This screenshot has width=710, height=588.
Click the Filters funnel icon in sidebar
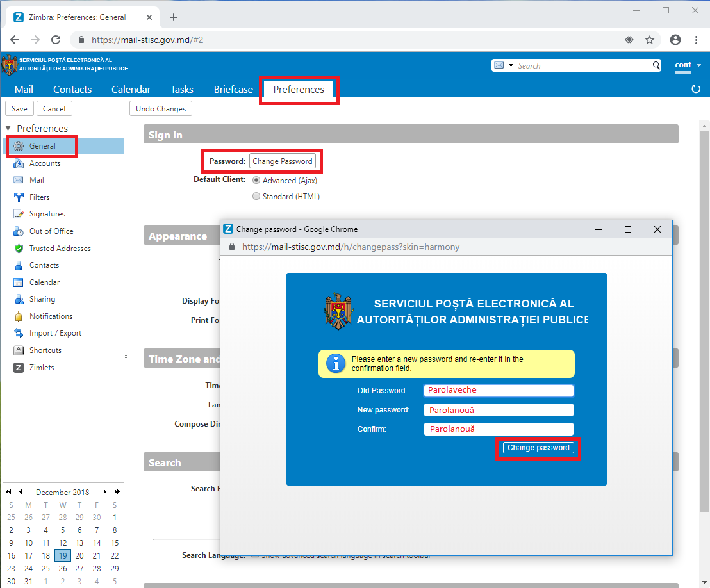click(x=18, y=197)
